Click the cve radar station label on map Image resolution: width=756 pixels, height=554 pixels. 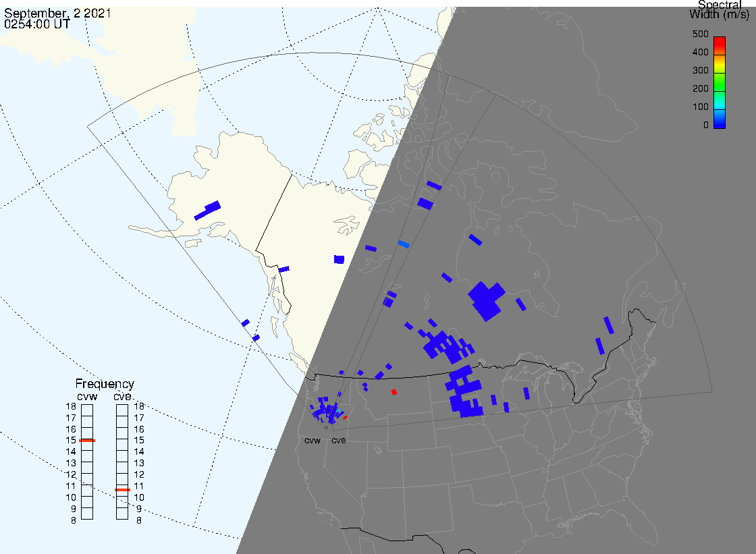(338, 441)
